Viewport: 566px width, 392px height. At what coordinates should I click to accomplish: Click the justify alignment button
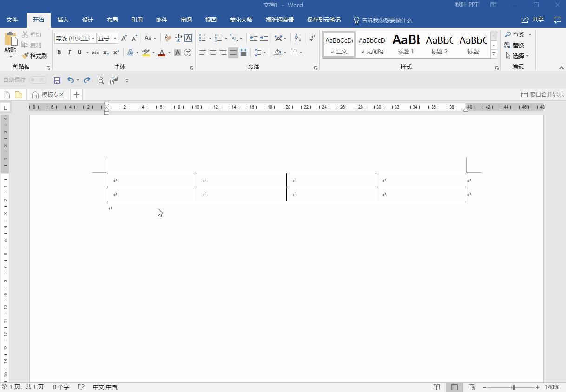233,52
